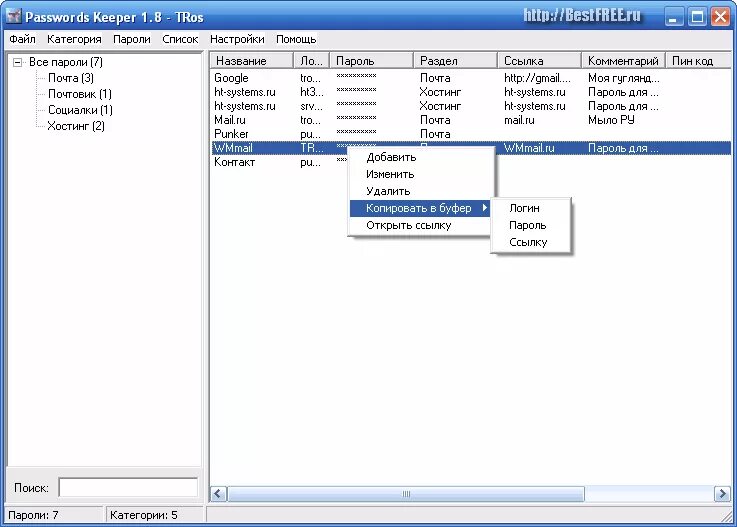Click the horizontal scrollbar right arrow

[722, 494]
